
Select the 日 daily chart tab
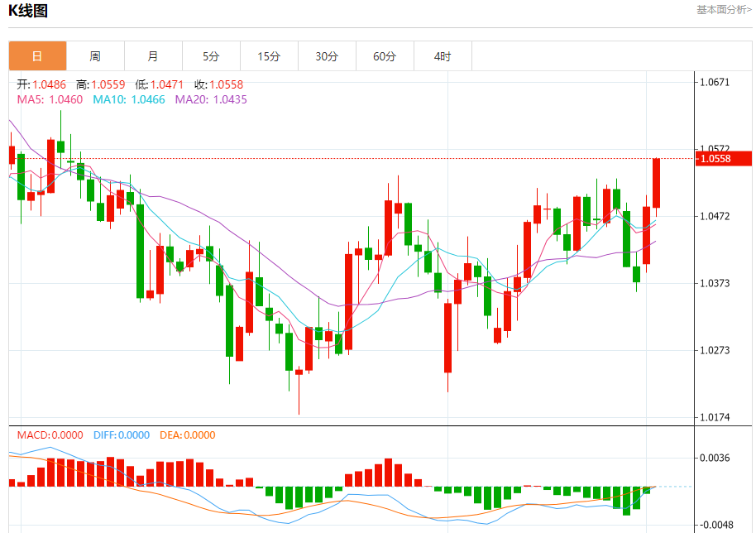37,56
